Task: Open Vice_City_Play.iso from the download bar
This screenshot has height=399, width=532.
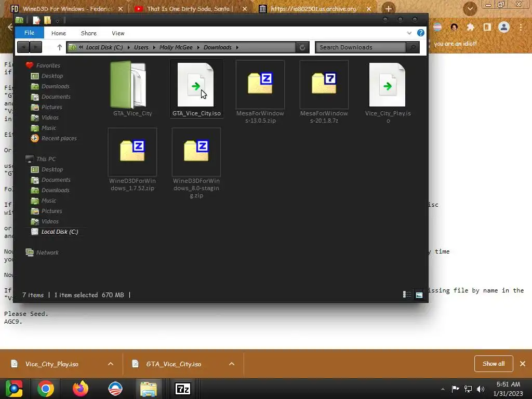Action: 51,364
